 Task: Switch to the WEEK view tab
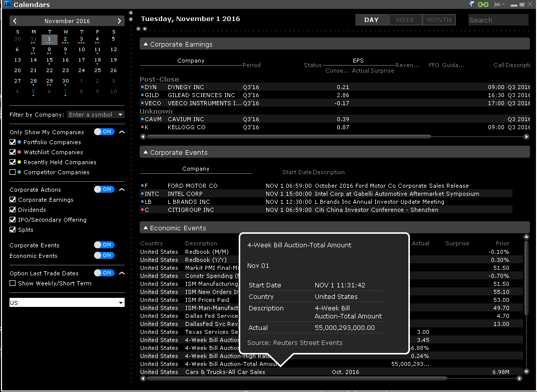[405, 20]
